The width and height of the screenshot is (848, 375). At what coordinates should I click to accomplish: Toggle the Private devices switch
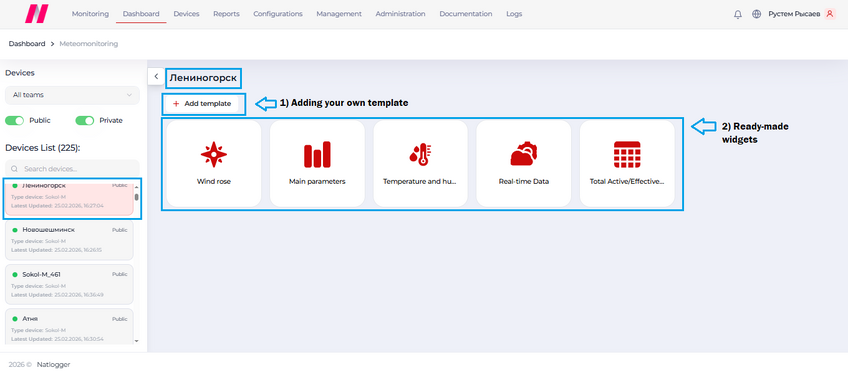[x=84, y=120]
